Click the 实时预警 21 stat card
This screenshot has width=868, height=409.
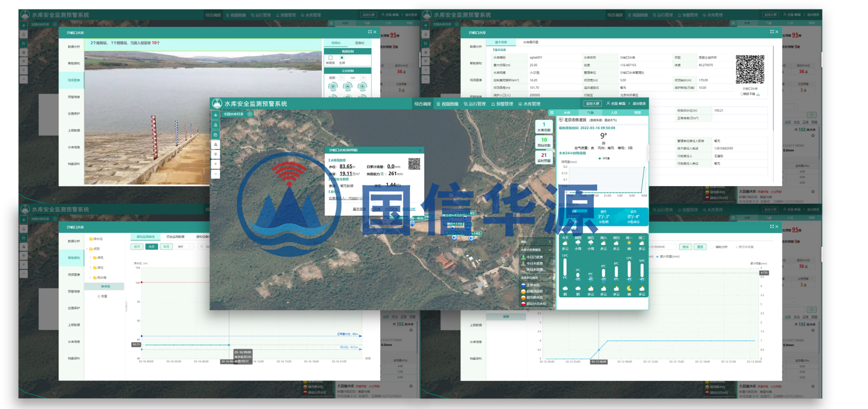543,157
